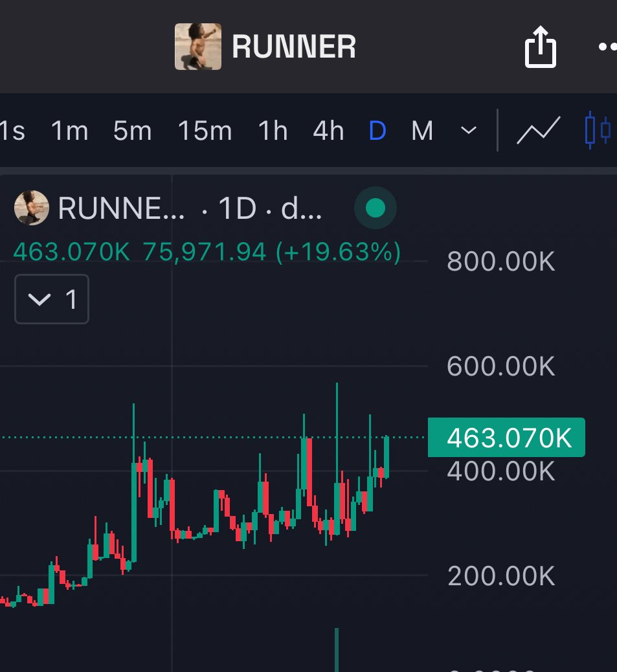Select the M monthly timeframe
This screenshot has height=672, width=617.
422,131
